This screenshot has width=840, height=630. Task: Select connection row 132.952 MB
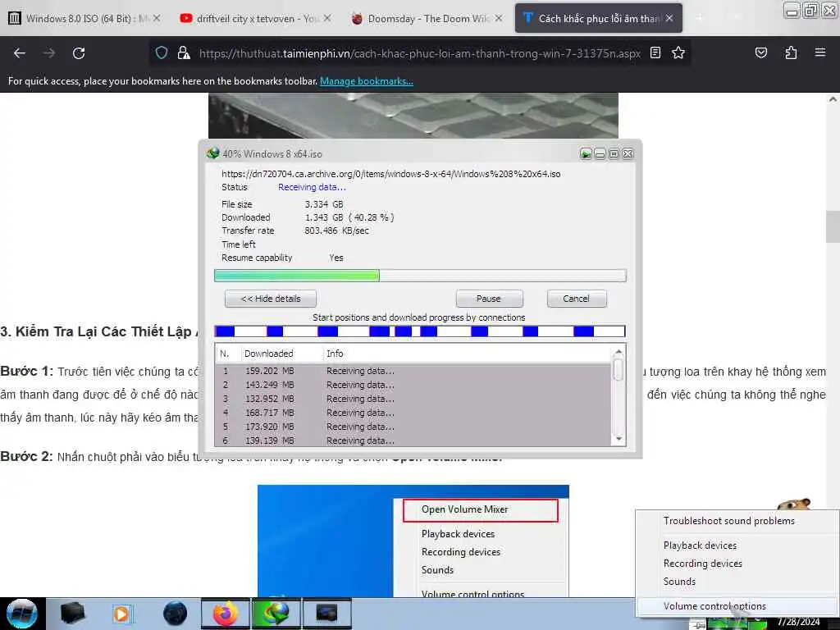pos(413,399)
